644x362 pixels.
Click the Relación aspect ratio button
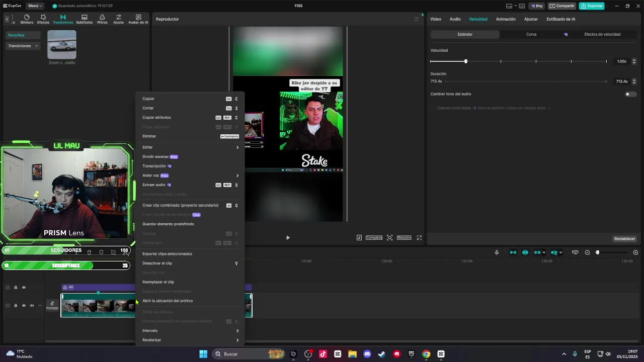click(x=404, y=237)
